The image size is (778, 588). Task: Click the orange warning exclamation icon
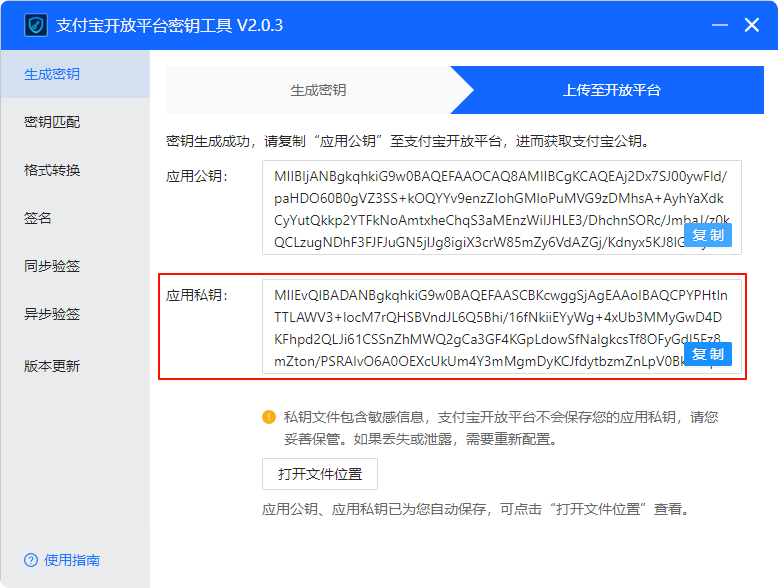click(269, 417)
